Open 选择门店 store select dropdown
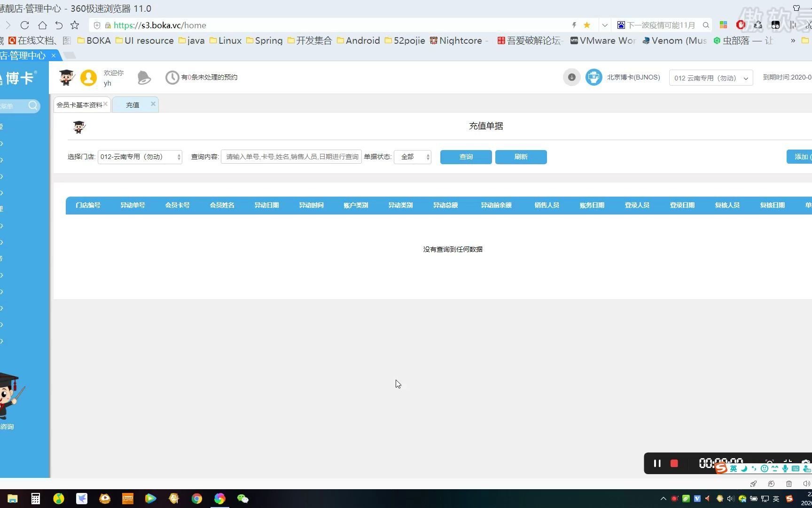812x508 pixels. point(140,157)
